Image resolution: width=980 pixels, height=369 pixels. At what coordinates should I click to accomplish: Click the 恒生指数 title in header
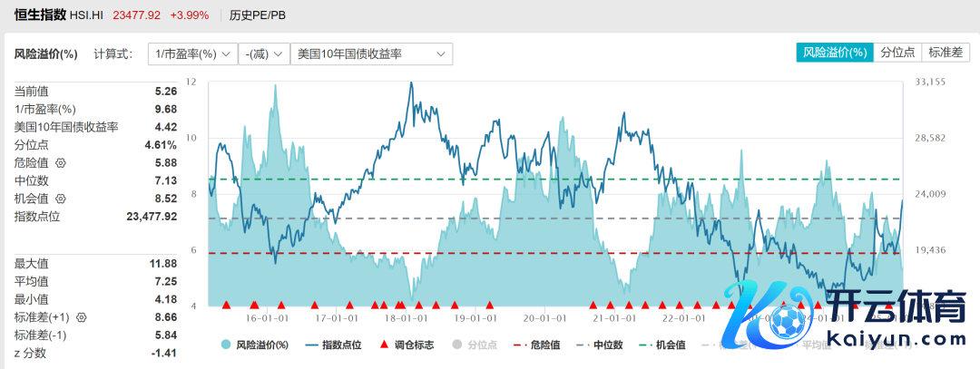(x=39, y=15)
